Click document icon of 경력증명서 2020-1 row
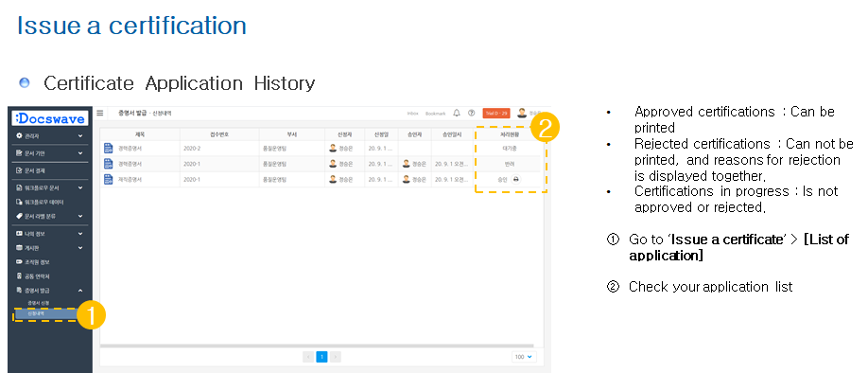 coord(109,164)
